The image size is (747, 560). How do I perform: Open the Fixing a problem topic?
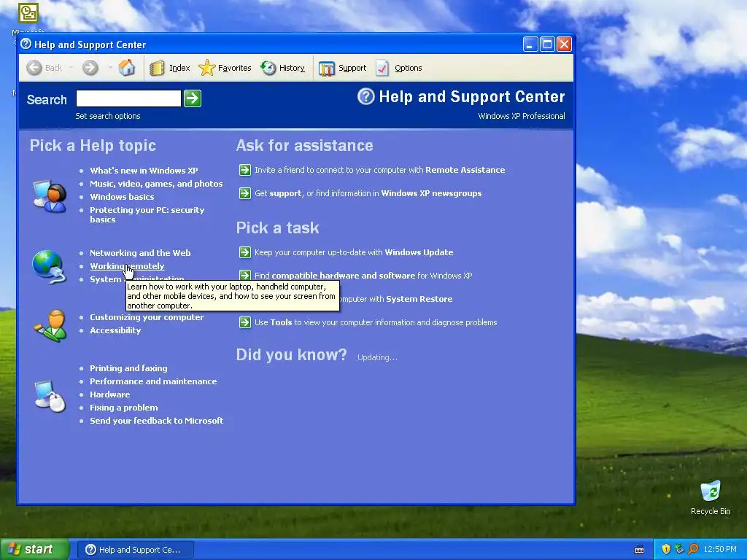tap(124, 408)
